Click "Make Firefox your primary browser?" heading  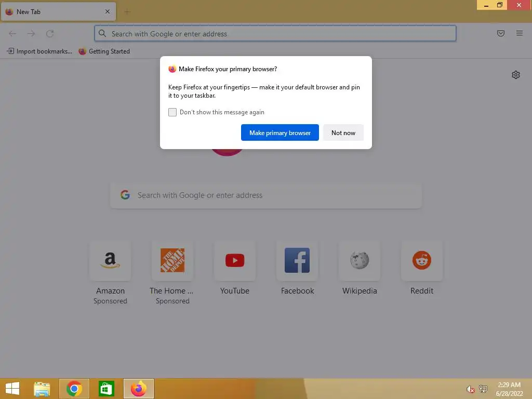tap(228, 69)
